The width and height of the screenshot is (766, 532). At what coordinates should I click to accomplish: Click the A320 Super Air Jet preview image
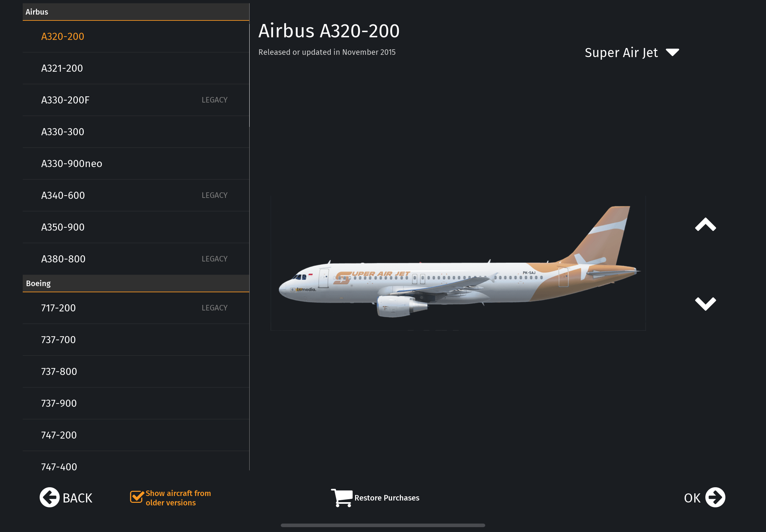(x=458, y=263)
